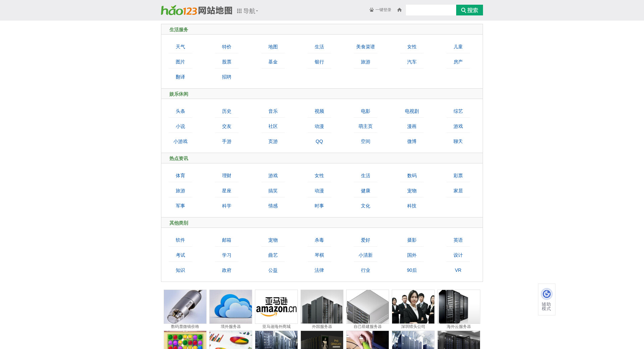Open the 导航 dropdown menu
Image resolution: width=644 pixels, height=349 pixels.
point(248,11)
